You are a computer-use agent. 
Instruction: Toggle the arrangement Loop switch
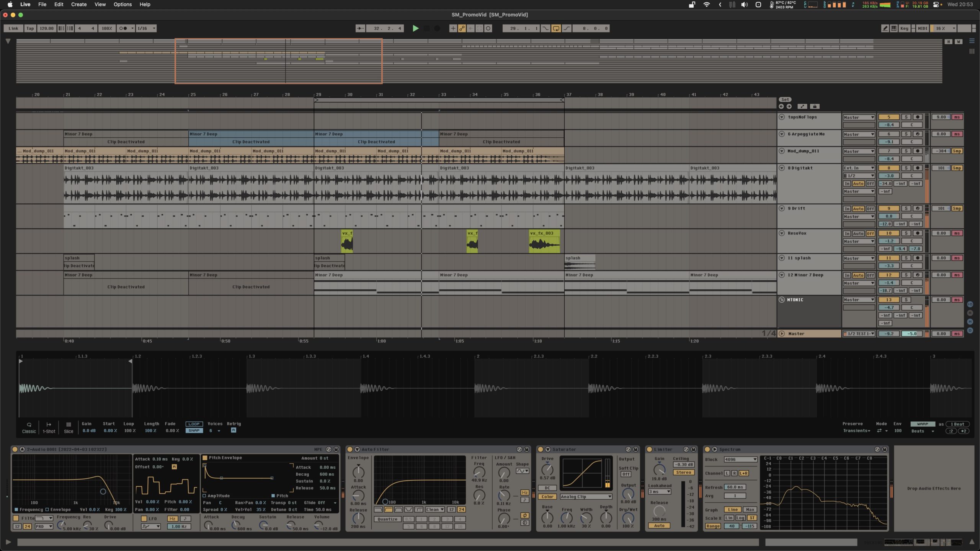(556, 28)
